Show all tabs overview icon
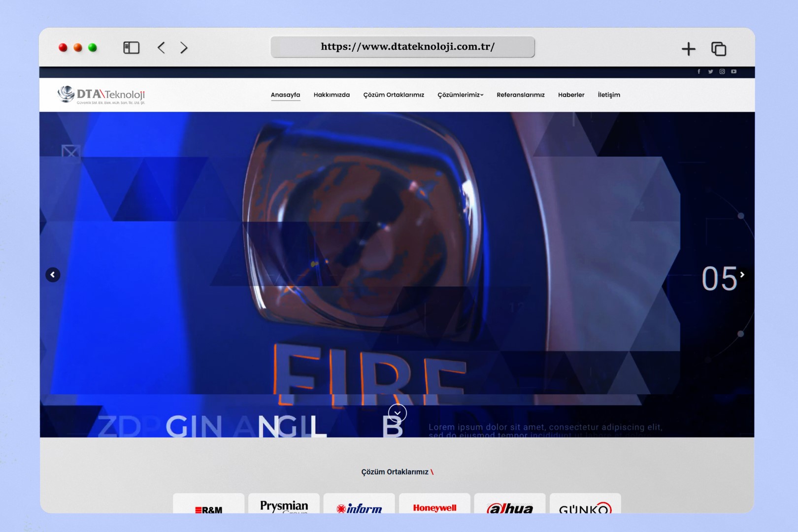The height and width of the screenshot is (532, 798). click(x=719, y=49)
